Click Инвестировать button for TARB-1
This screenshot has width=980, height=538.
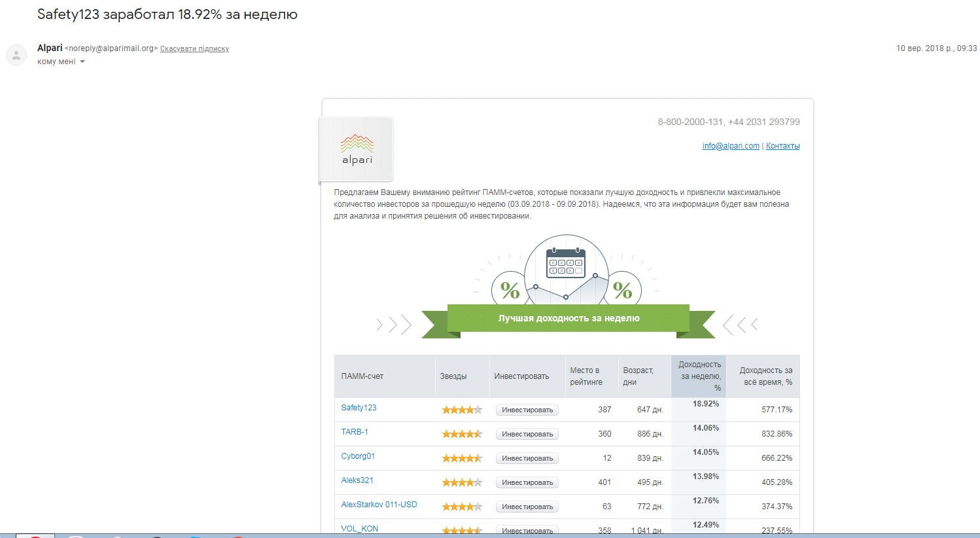tap(527, 434)
